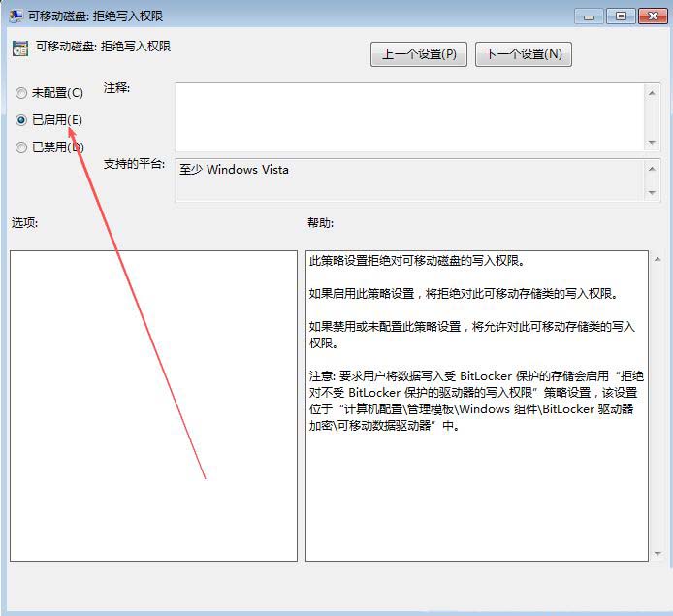673x616 pixels.
Task: Click the BitLocker note paragraph starting '注意:'
Action: [x=476, y=401]
